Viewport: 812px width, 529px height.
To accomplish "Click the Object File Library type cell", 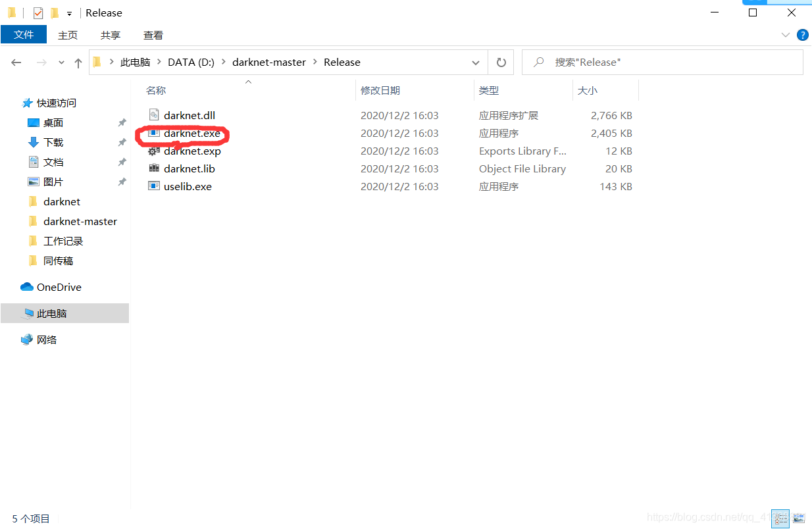I will 522,168.
